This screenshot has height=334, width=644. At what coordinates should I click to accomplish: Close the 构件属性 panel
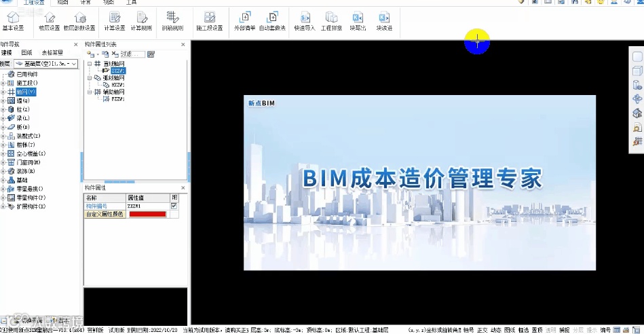(183, 188)
